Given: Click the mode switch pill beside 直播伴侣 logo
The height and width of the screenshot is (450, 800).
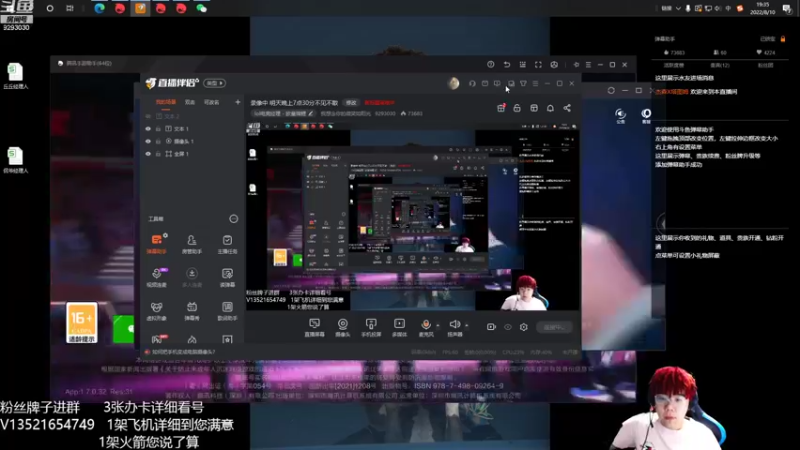Looking at the screenshot, I should (x=214, y=83).
